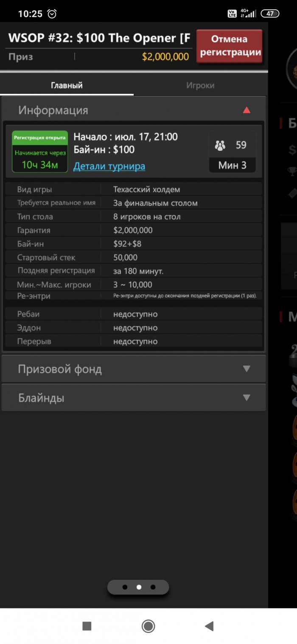The image size is (297, 644).
Task: Tap the page indicator dots
Action: tap(138, 587)
